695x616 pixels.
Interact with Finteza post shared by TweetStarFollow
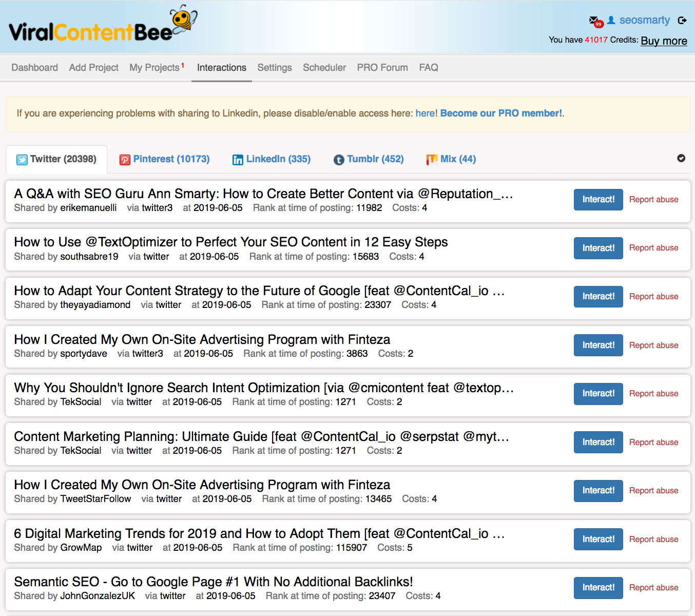coord(598,491)
